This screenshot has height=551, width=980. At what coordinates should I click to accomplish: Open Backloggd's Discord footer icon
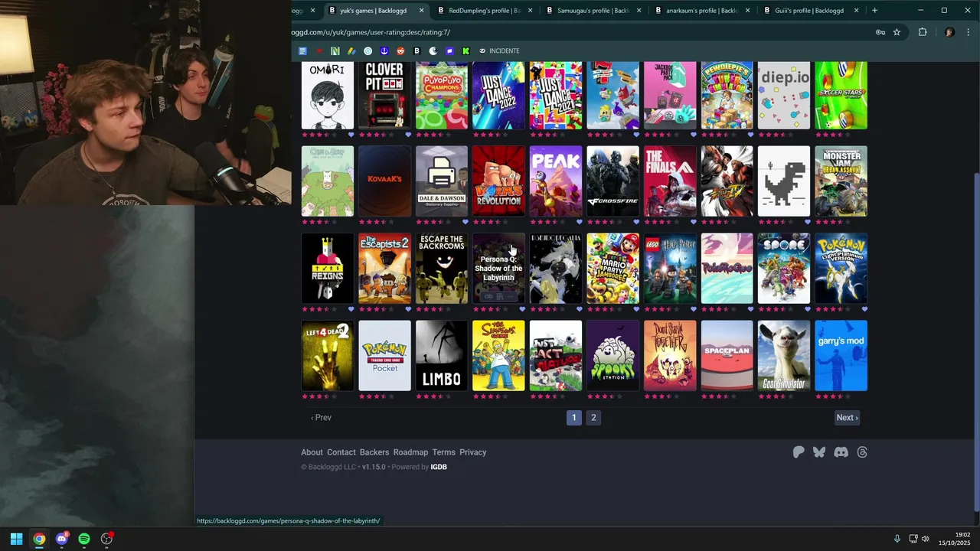(x=841, y=452)
